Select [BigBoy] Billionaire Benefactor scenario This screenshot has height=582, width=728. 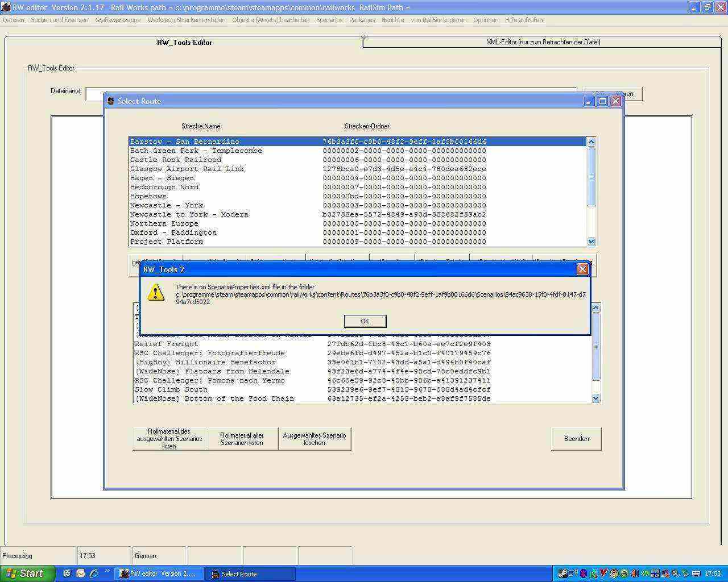(362, 362)
